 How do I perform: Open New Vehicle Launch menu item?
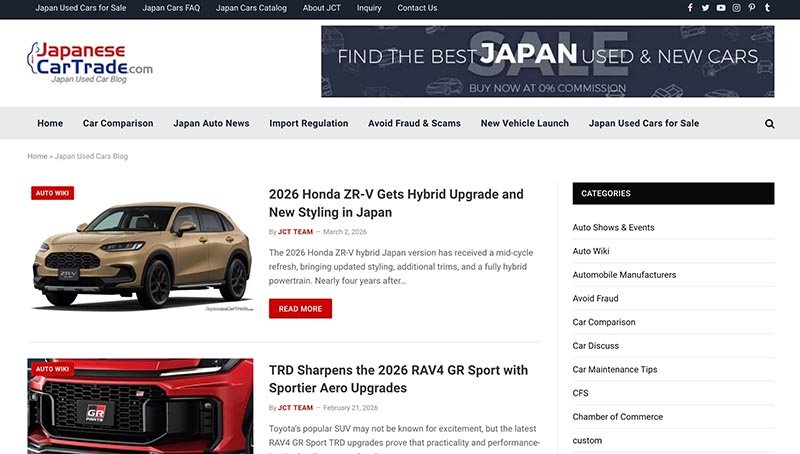click(524, 124)
